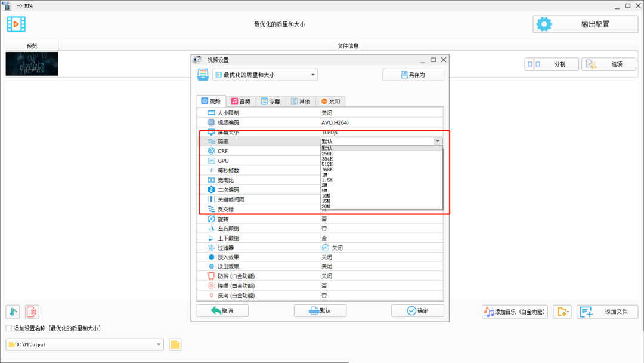The width and height of the screenshot is (644, 363).
Task: Click the 旋转 rotate icon
Action: (x=211, y=219)
